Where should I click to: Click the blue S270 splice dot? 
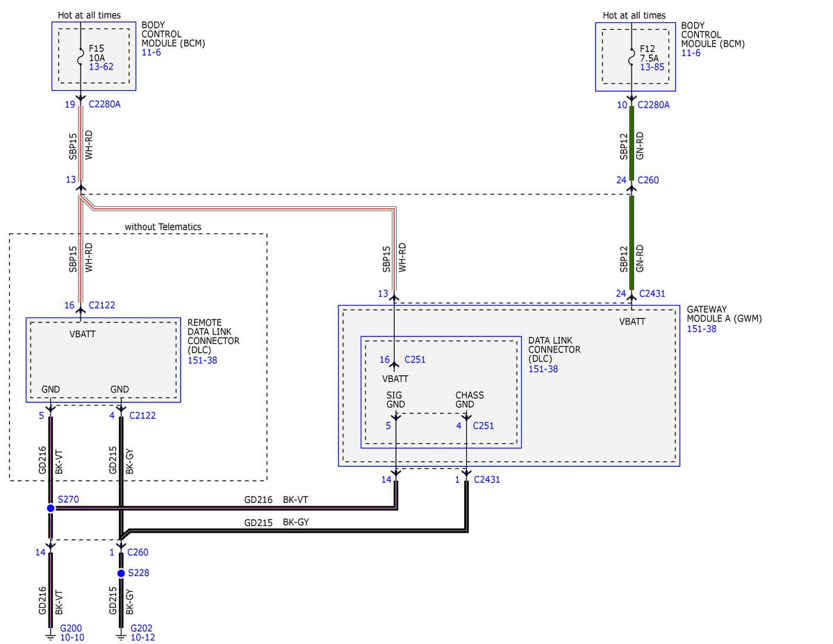pos(51,509)
